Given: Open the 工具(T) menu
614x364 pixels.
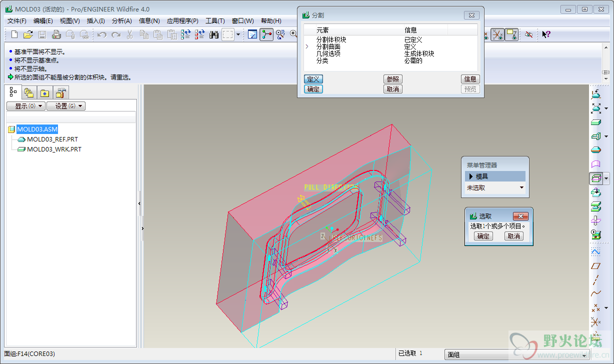Looking at the screenshot, I should click(x=215, y=21).
